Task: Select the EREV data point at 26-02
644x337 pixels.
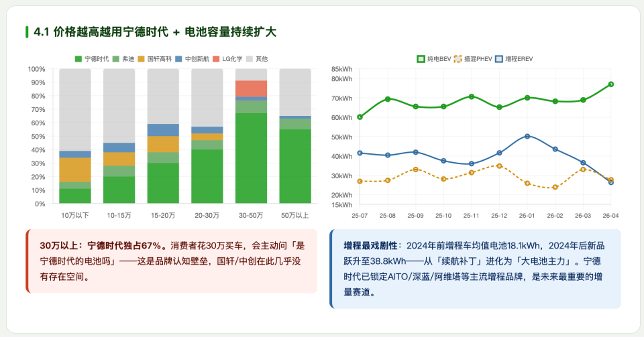Action: (555, 149)
